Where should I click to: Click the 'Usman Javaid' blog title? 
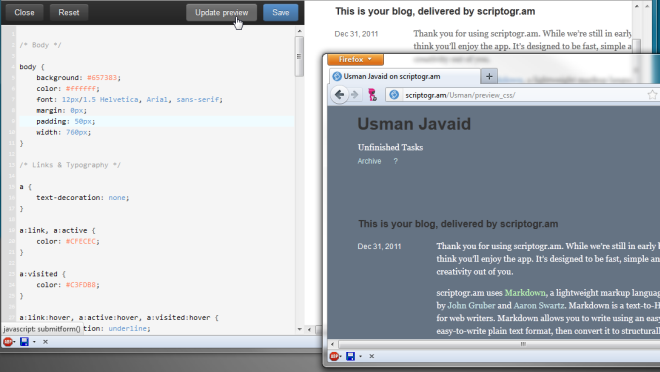point(414,124)
